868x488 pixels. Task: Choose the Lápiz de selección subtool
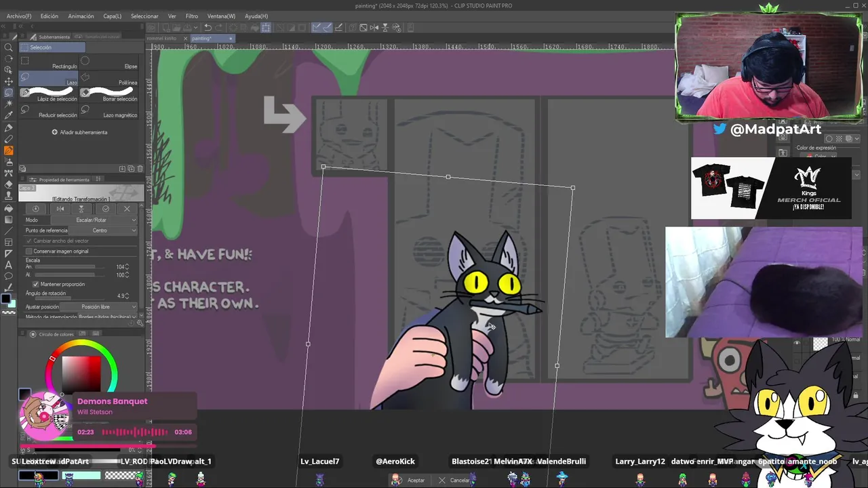click(x=49, y=94)
